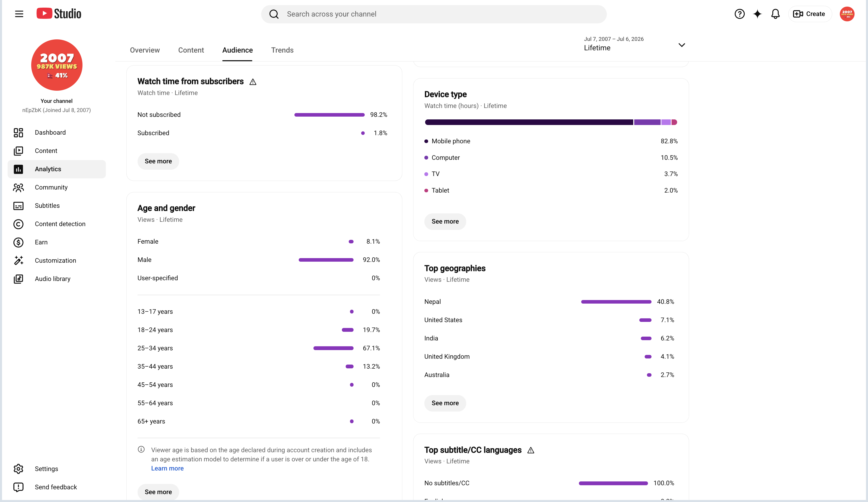Switch to the Trends tab
Screen dimensions: 868x502
tap(282, 50)
